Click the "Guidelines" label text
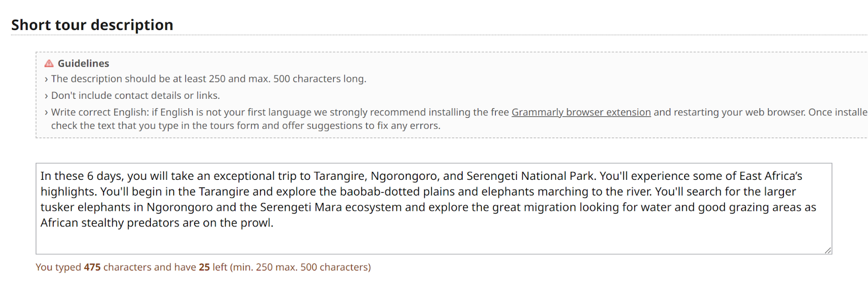 click(83, 64)
